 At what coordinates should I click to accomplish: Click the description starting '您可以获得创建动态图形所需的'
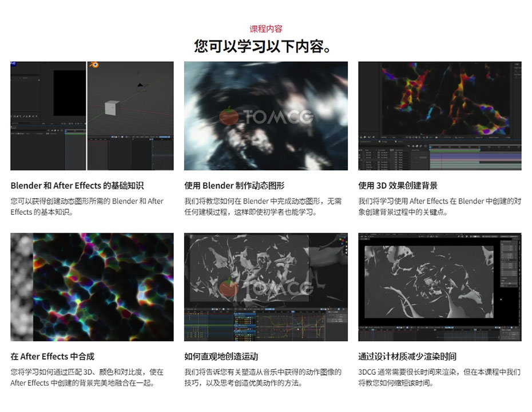click(x=87, y=207)
